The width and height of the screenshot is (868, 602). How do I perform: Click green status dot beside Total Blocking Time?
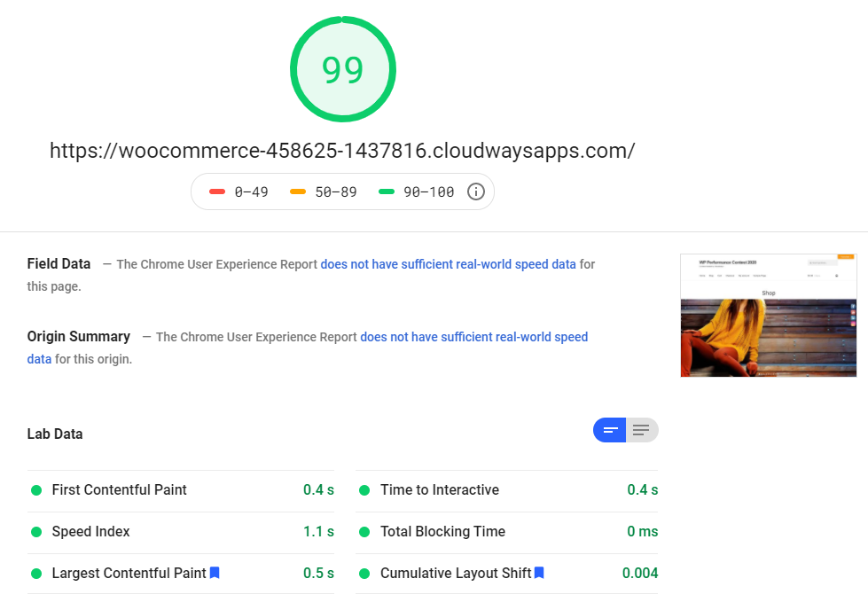point(364,532)
